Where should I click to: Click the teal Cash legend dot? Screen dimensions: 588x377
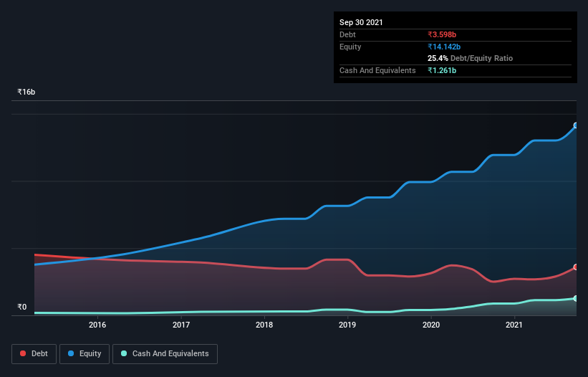pos(124,353)
